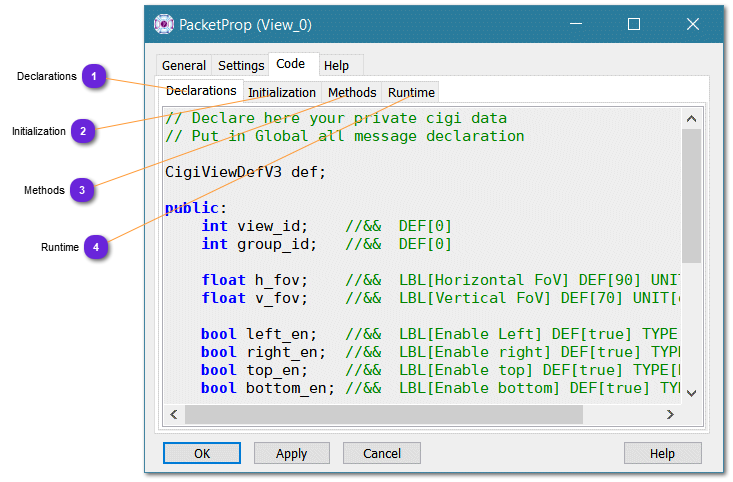The width and height of the screenshot is (733, 482).
Task: Click the Help button at bottom right
Action: 662,453
